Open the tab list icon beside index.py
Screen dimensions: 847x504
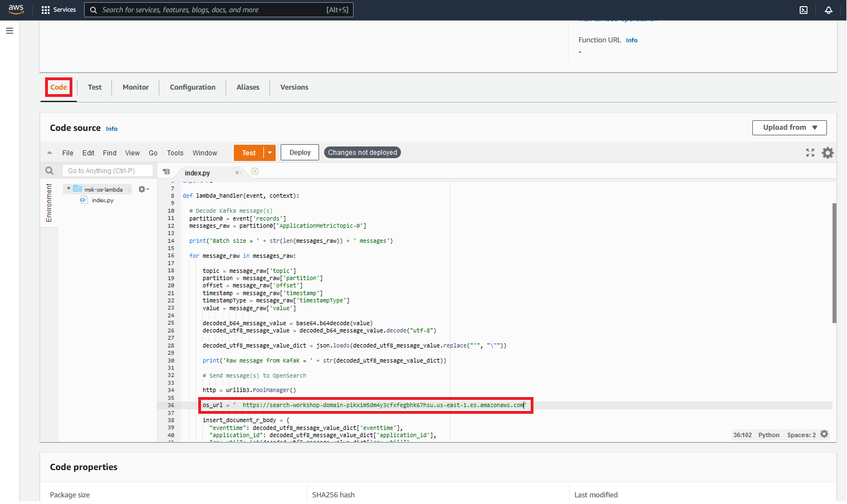[166, 172]
